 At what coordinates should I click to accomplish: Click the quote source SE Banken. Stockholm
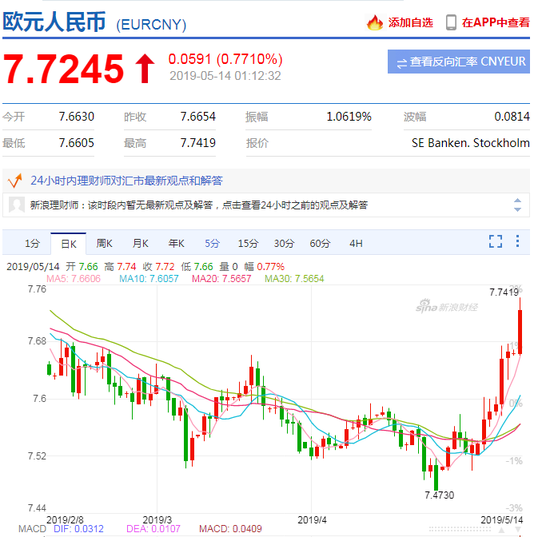470,143
